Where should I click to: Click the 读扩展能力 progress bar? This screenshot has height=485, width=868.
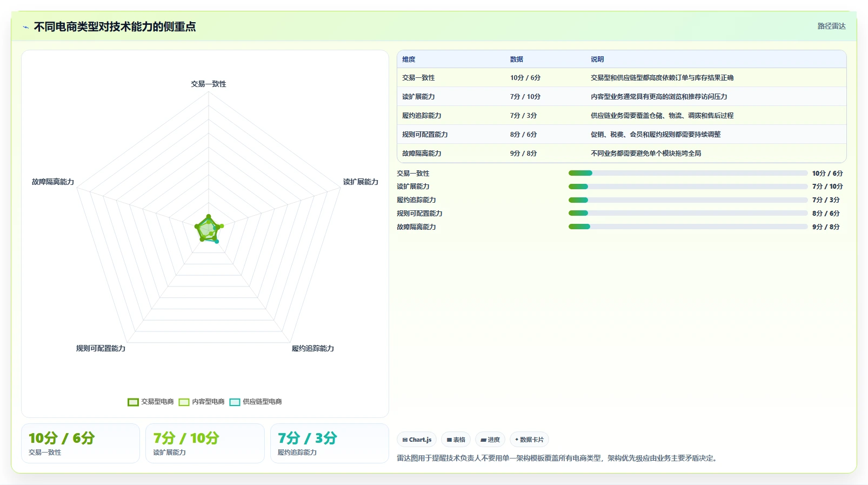pos(688,187)
